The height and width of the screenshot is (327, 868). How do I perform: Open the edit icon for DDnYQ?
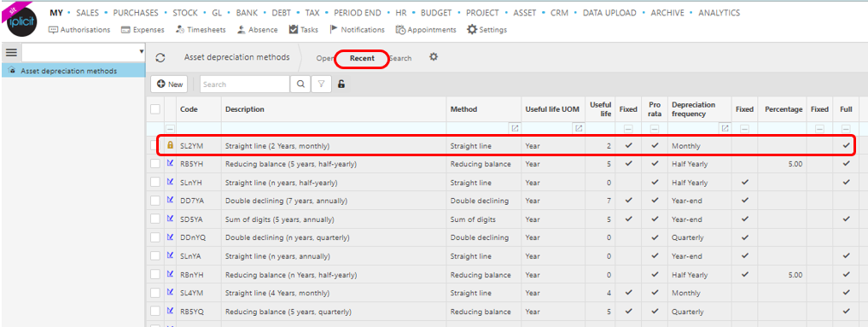pos(171,236)
